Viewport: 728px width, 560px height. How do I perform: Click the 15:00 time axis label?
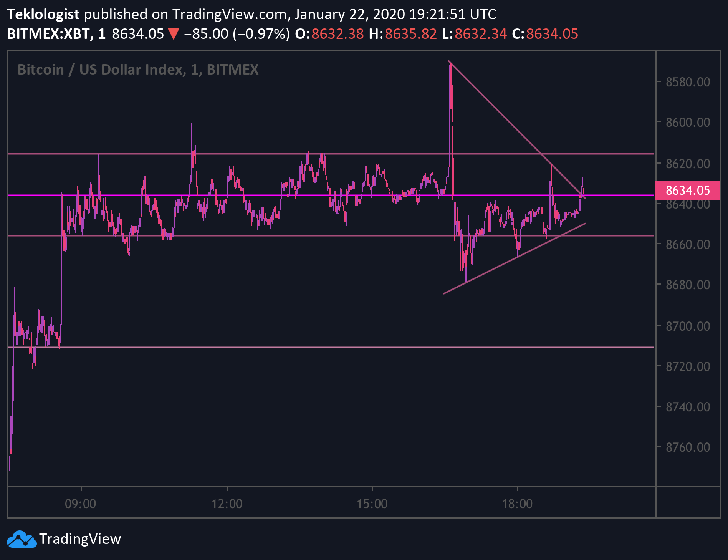372,504
